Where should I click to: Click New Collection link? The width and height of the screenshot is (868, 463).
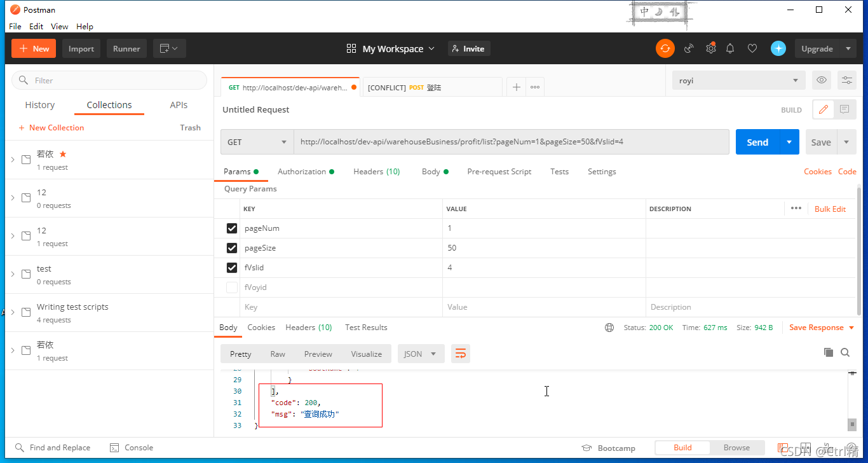(51, 128)
